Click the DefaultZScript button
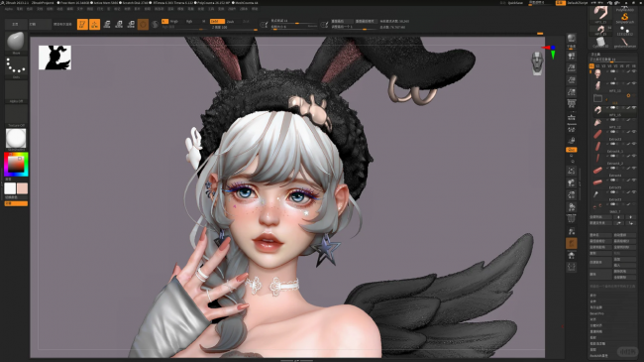The height and width of the screenshot is (362, 644). (578, 3)
